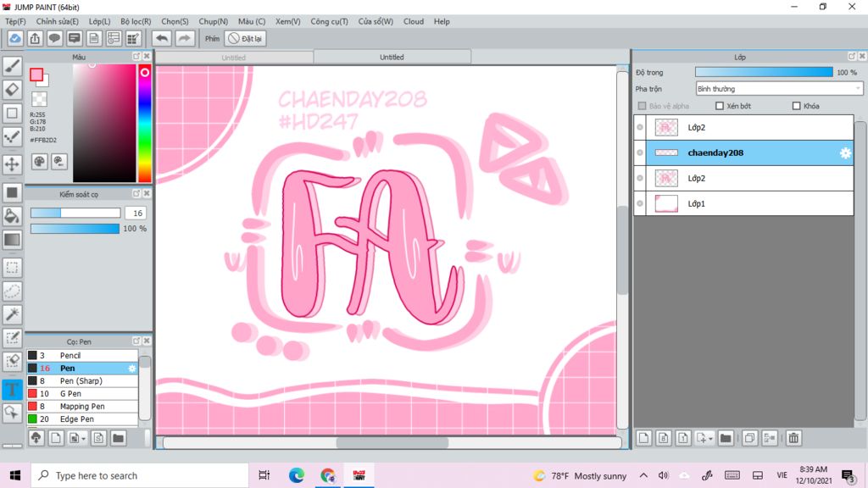Click the Windows search box
This screenshot has width=868, height=488.
pyautogui.click(x=140, y=475)
